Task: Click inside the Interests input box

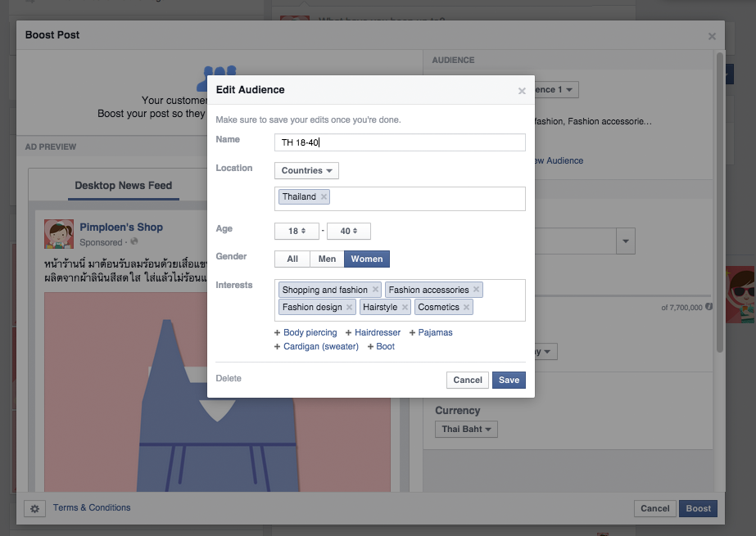Action: click(x=400, y=300)
